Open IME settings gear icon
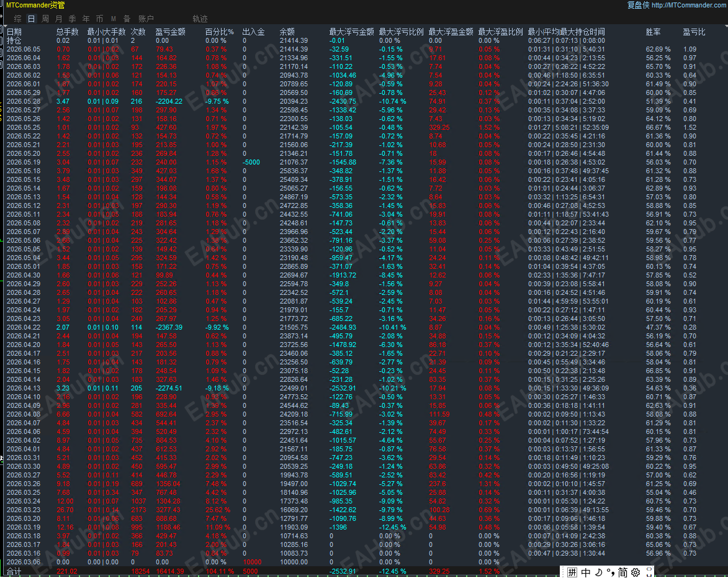The height and width of the screenshot is (578, 728). coord(636,572)
